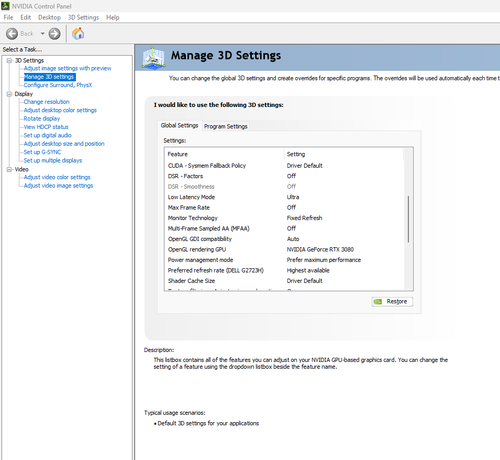500x460 pixels.
Task: Click the NVIDIA Control Panel title icon
Action: [x=5, y=6]
